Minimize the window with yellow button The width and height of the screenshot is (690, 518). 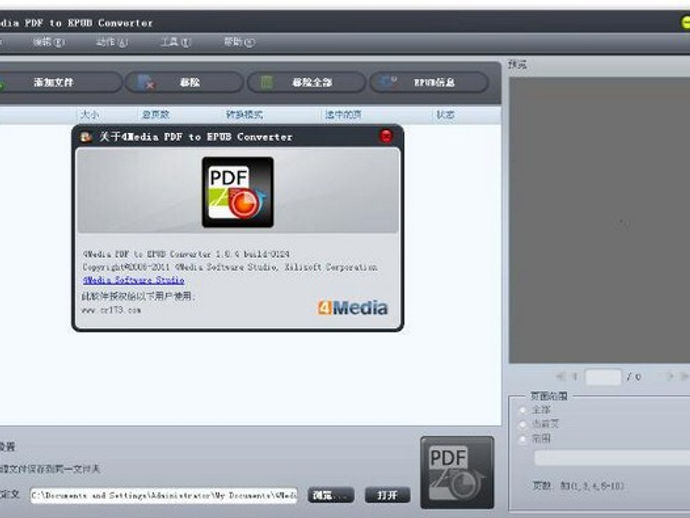click(x=686, y=22)
